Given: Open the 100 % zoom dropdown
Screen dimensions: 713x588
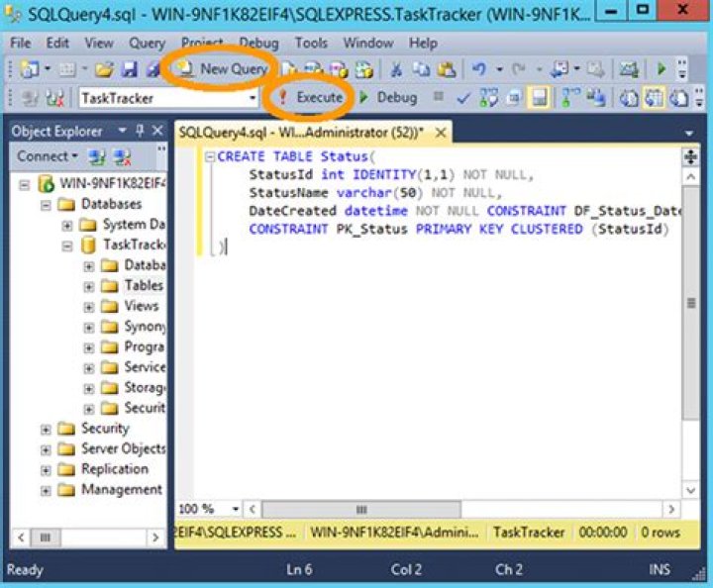Looking at the screenshot, I should point(235,509).
